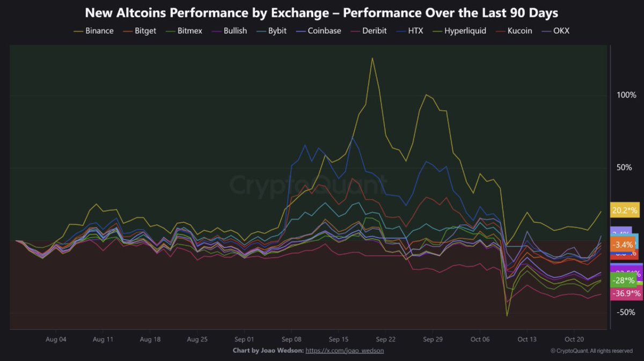The width and height of the screenshot is (644, 361).
Task: Click the Coinbase legend label
Action: (324, 31)
